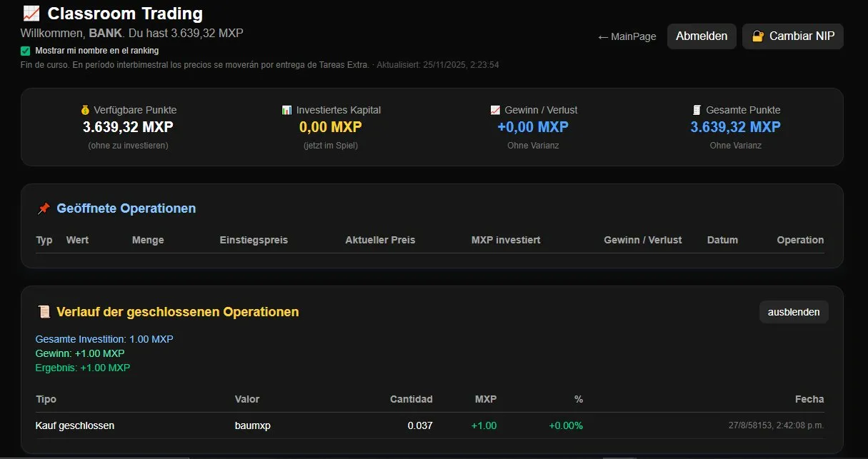Screen dimensions: 868x459
Task: Click the Einstiegspreis column header
Action: 254,240
